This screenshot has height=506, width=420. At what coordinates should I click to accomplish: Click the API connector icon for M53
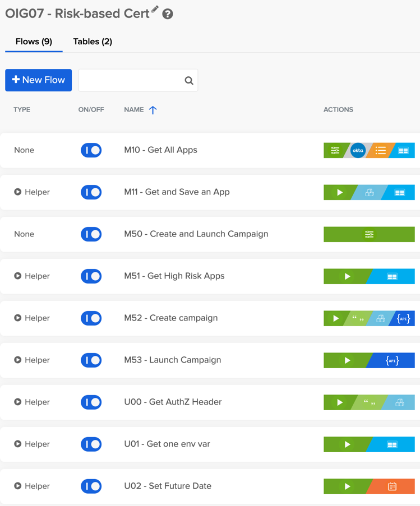[x=393, y=360]
